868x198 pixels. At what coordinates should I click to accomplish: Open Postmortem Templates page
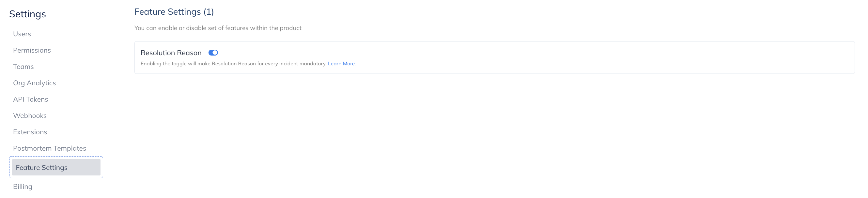coord(50,148)
